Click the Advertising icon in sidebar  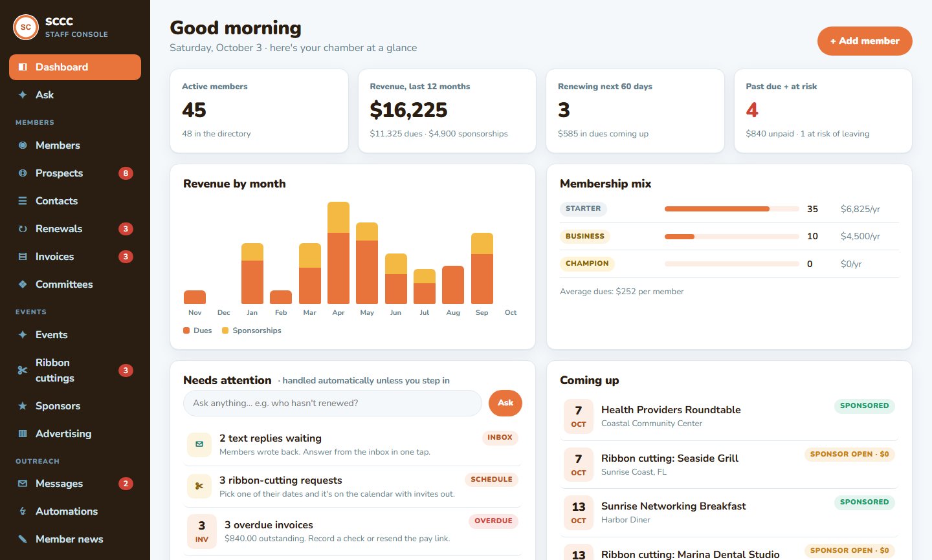point(23,434)
